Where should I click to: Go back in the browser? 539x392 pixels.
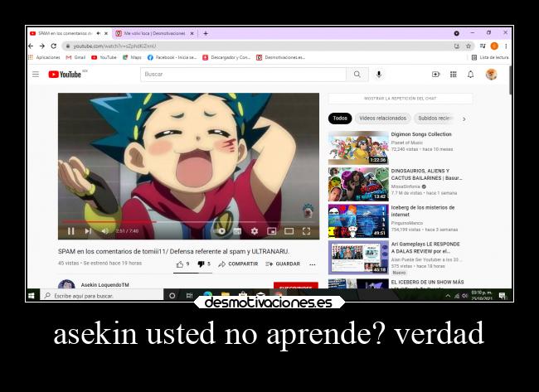coord(31,46)
